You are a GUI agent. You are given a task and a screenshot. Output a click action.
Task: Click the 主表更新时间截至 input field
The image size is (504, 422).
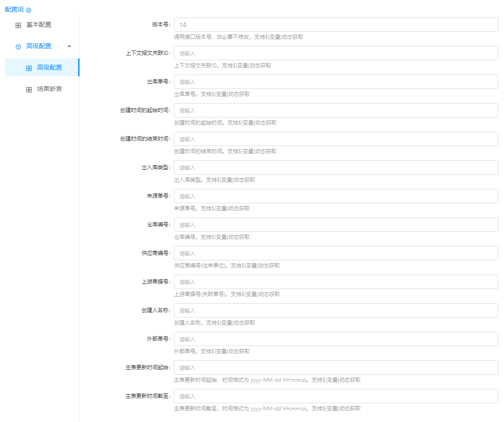(x=336, y=396)
